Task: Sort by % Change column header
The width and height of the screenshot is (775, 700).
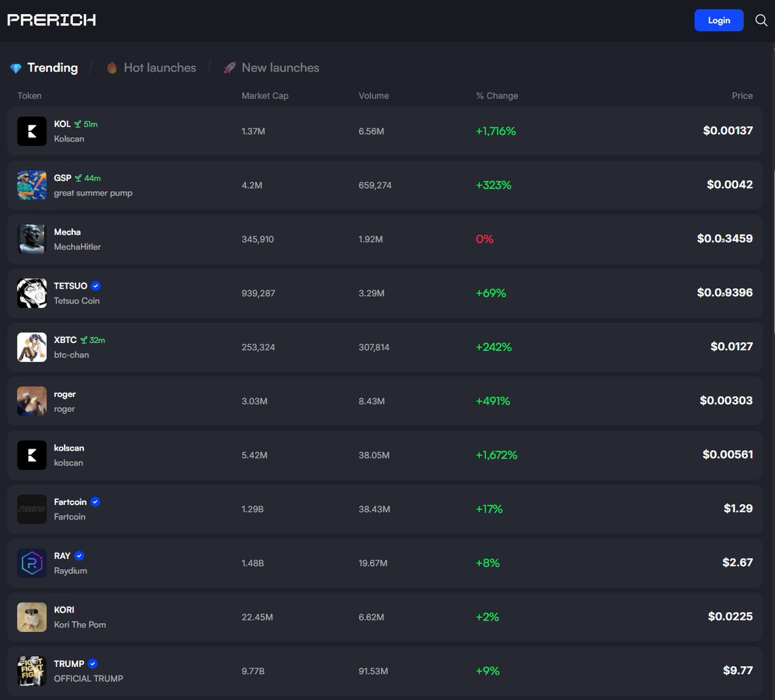Action: pos(497,96)
